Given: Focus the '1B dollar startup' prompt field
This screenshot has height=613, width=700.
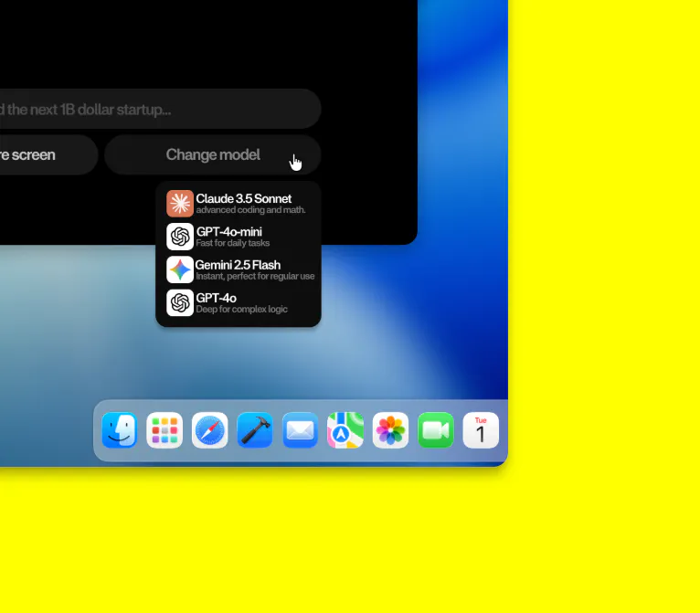Looking at the screenshot, I should 160,109.
